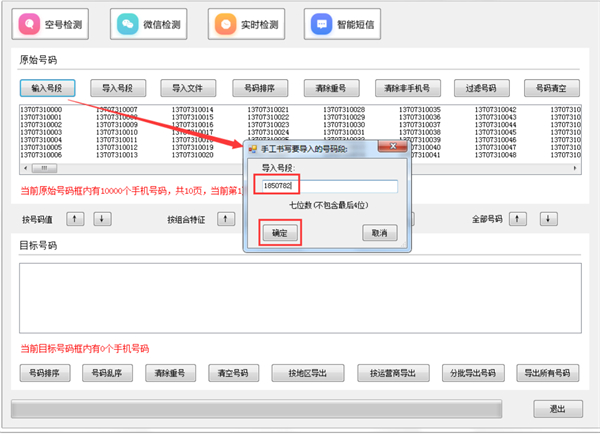Viewport: 600px width, 434px height.
Task: Click the 导入文件 button
Action: coord(188,88)
